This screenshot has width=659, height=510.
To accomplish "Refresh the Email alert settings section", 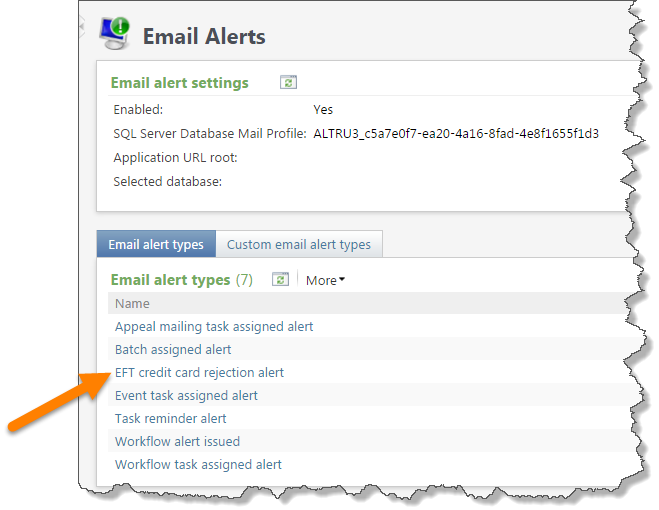I will tap(288, 82).
